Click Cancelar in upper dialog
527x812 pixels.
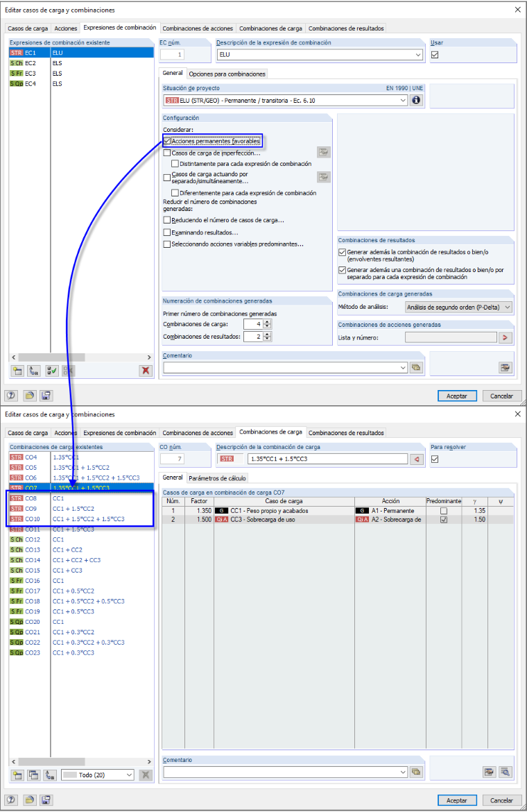[501, 396]
